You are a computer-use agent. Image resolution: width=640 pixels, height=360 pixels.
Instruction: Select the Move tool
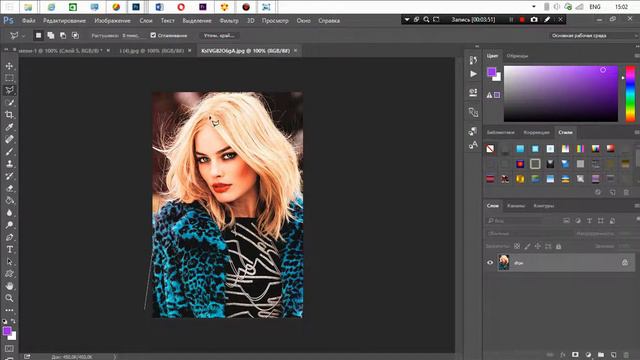click(9, 66)
